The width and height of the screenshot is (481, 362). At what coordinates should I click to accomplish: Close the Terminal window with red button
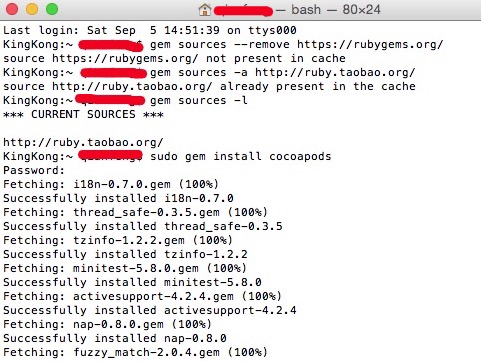point(12,9)
